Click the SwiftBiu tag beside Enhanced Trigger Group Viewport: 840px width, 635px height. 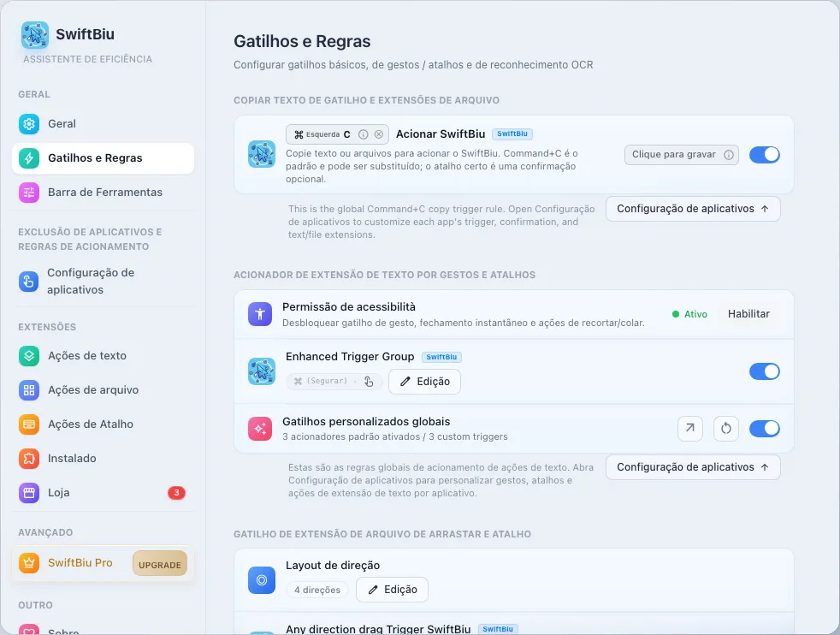[441, 357]
